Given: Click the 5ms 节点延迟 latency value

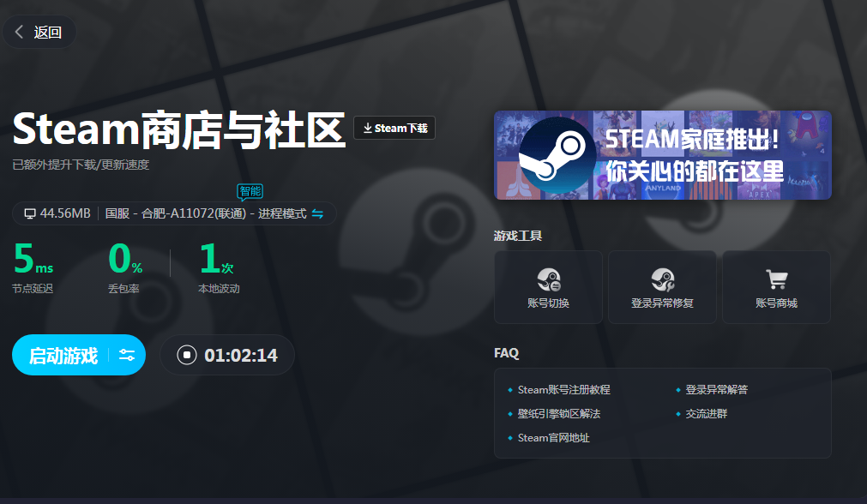Looking at the screenshot, I should 33,259.
